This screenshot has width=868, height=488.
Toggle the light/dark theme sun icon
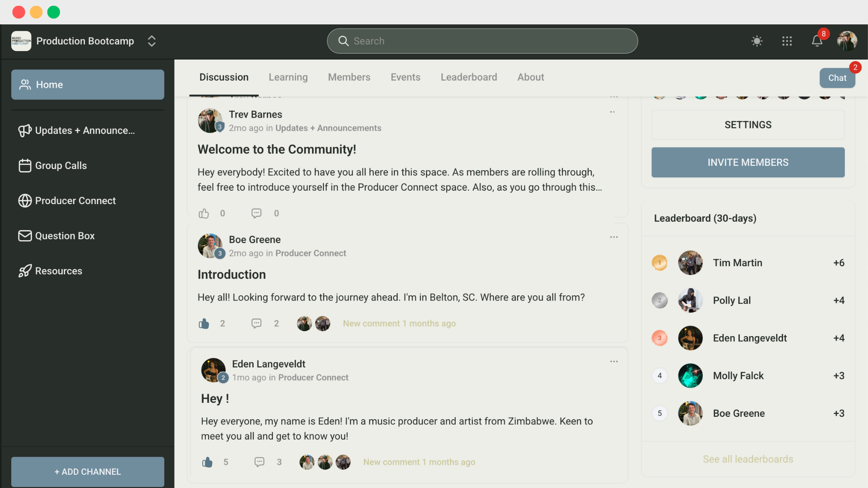point(757,41)
